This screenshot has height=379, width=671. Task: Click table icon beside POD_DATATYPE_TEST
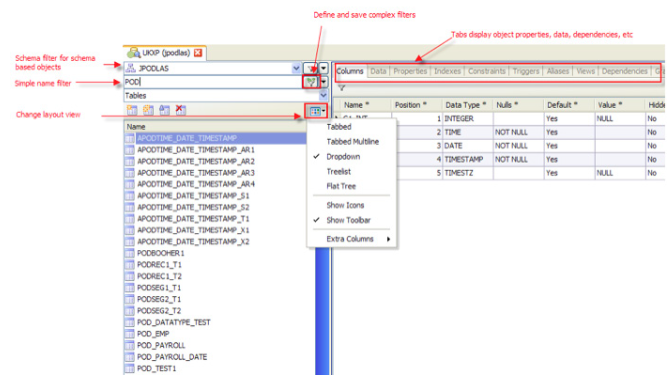tap(129, 323)
